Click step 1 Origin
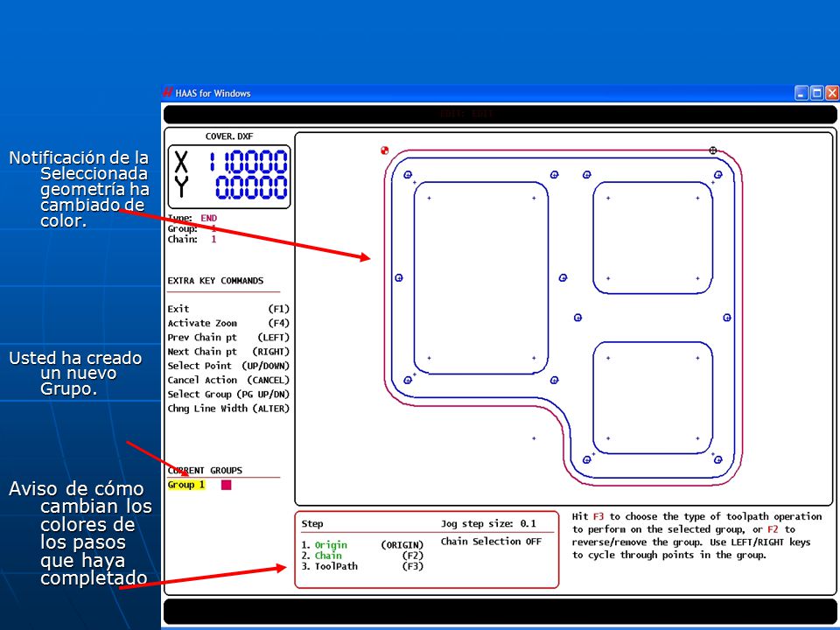The height and width of the screenshot is (630, 840). click(x=362, y=545)
